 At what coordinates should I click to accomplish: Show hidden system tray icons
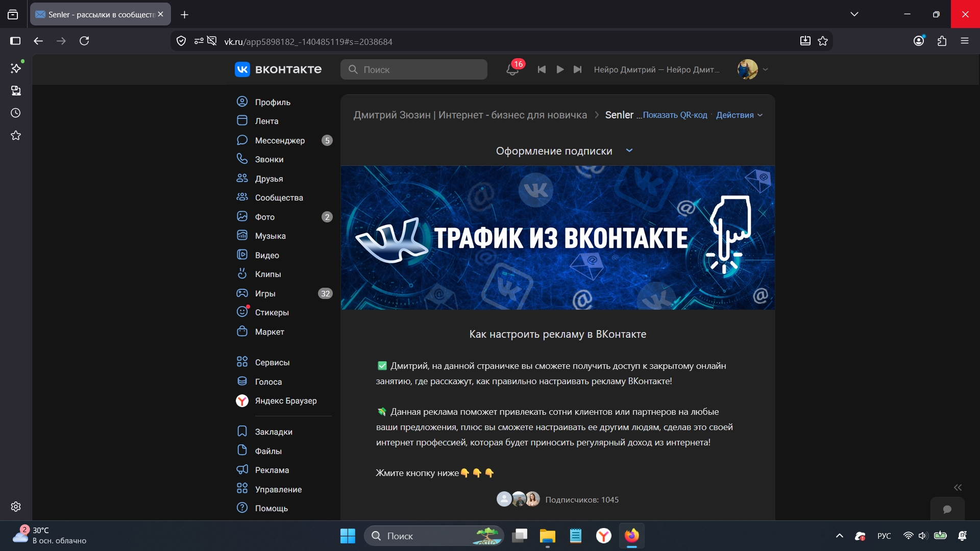[x=839, y=536]
